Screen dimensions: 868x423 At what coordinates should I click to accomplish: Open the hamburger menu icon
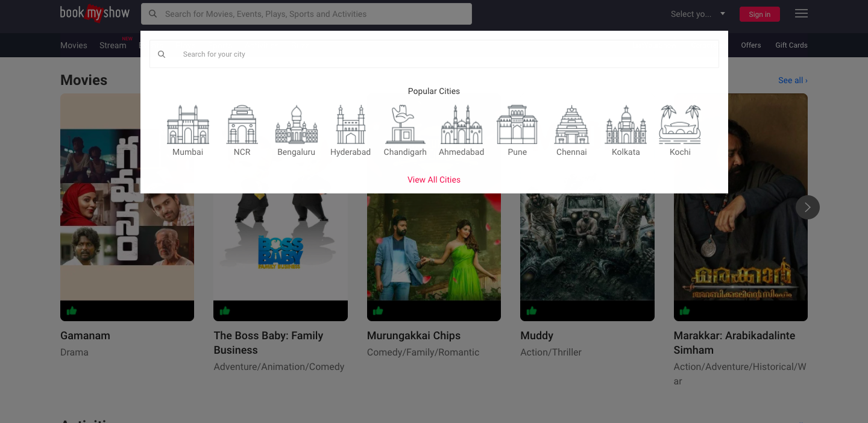(x=801, y=13)
